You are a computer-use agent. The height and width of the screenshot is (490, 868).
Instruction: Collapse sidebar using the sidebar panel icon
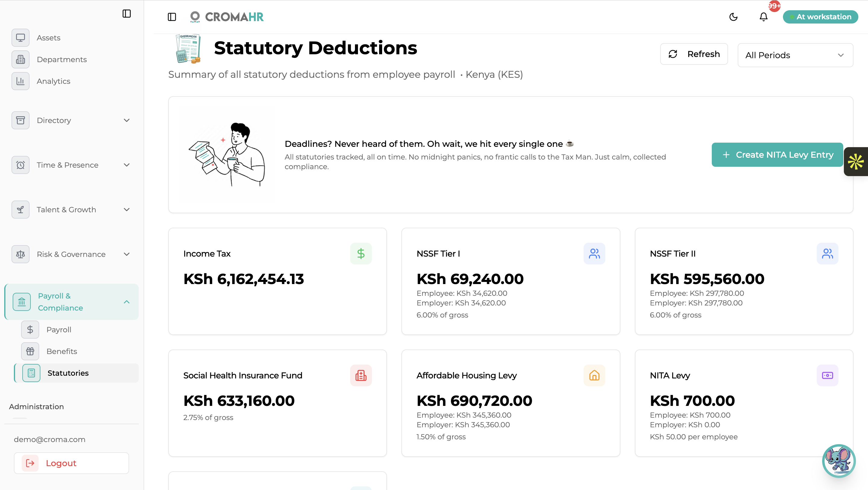[x=127, y=14]
